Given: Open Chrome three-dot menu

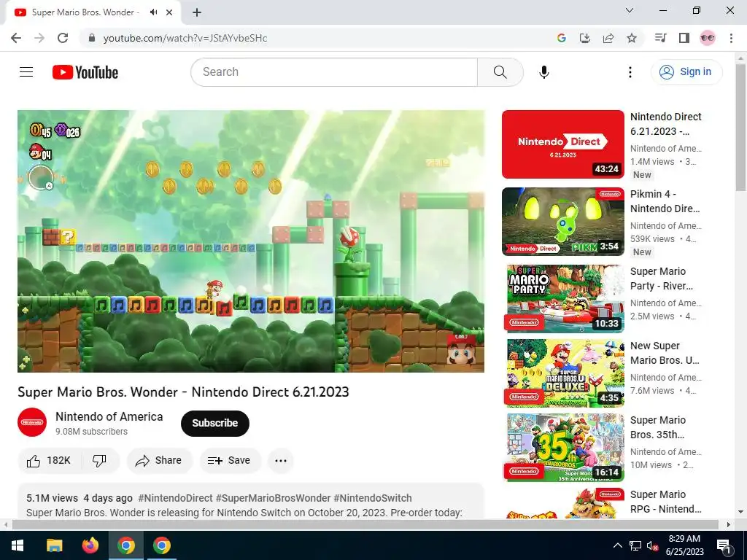Looking at the screenshot, I should point(731,38).
